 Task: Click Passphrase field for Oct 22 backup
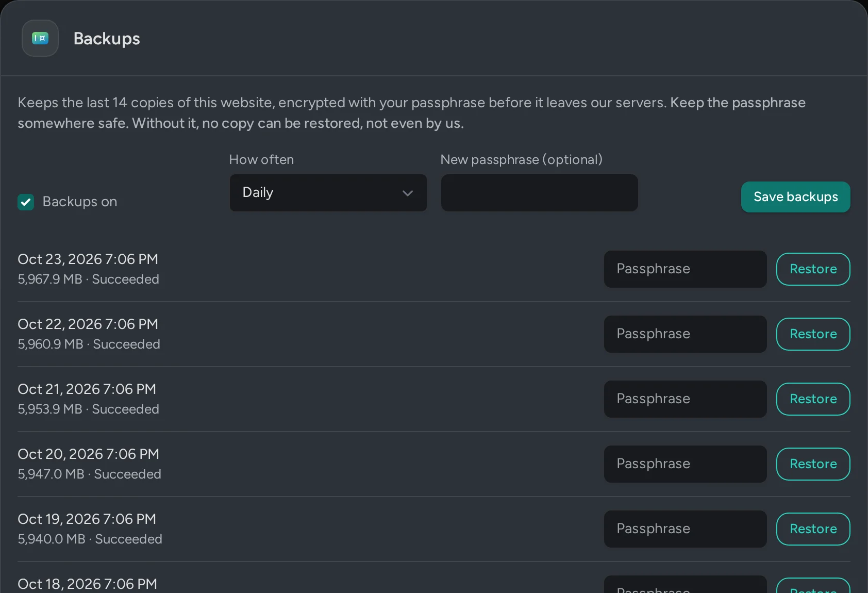(x=685, y=334)
